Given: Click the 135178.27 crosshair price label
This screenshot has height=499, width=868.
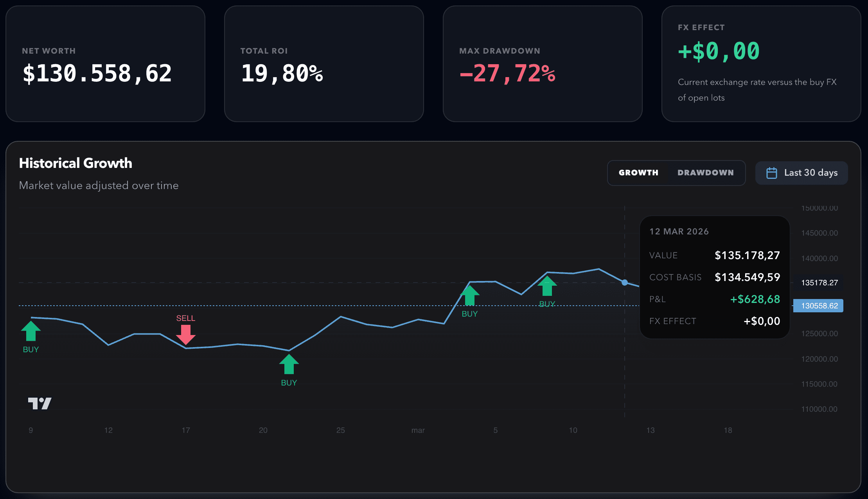Looking at the screenshot, I should 819,283.
